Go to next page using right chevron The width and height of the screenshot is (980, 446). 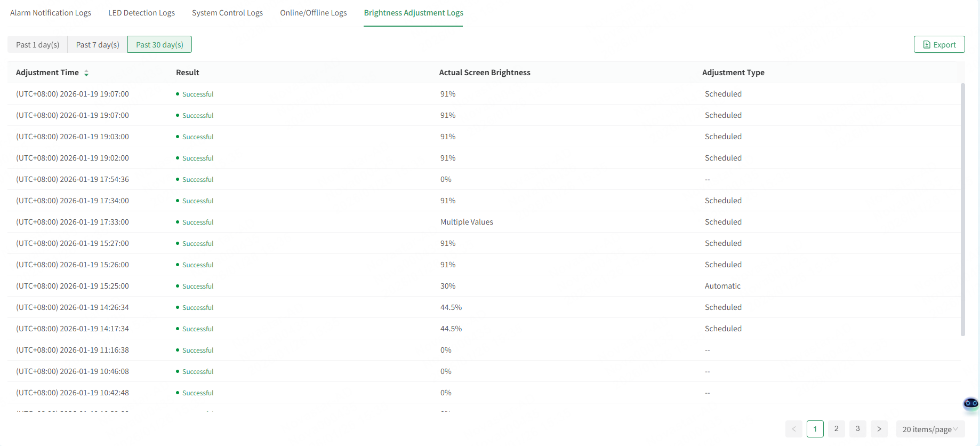tap(879, 429)
